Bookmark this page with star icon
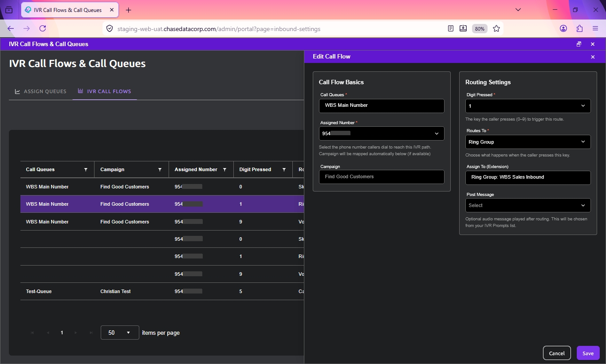 (x=496, y=28)
